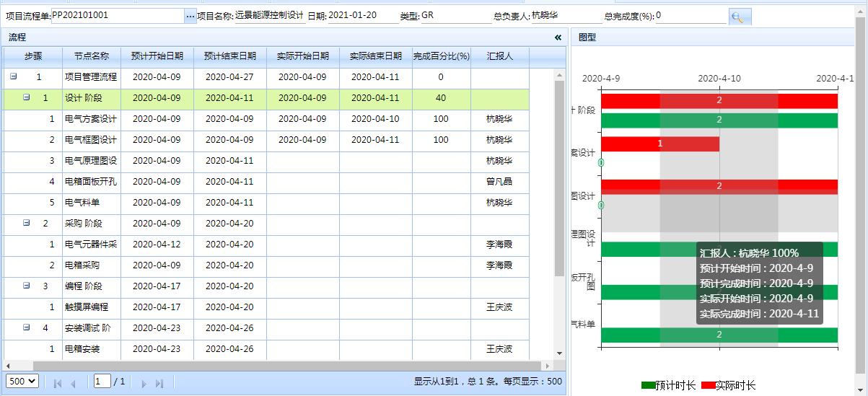Image resolution: width=868 pixels, height=396 pixels.
Task: Sort by 预计开始日期 column header
Action: pyautogui.click(x=157, y=56)
